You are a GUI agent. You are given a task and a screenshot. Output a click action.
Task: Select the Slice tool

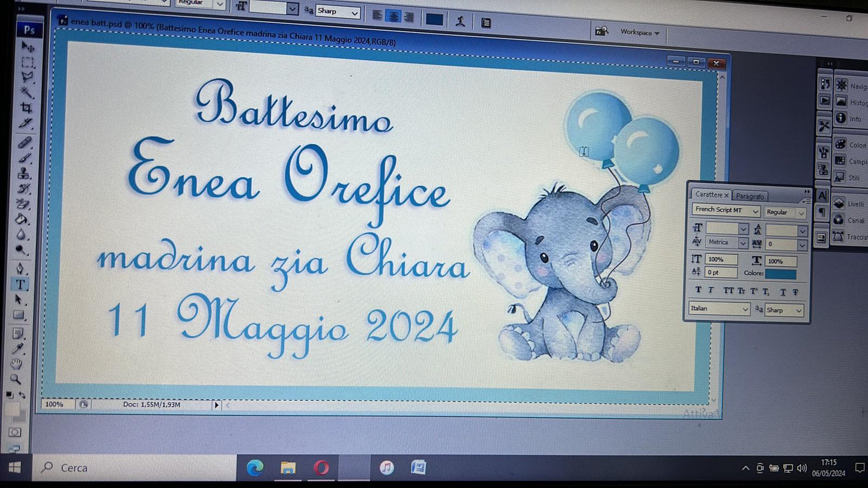[26, 123]
